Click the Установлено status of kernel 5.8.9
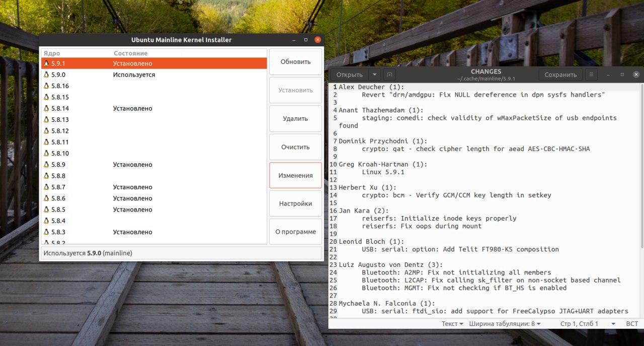The height and width of the screenshot is (346, 644). coord(132,165)
